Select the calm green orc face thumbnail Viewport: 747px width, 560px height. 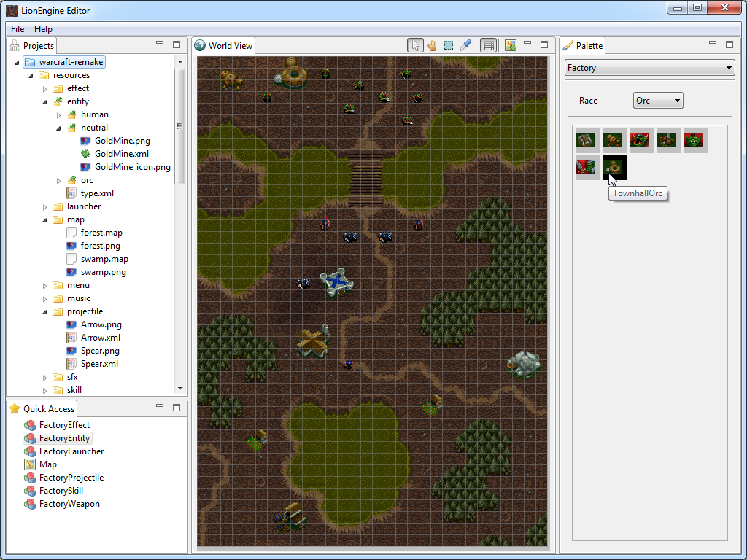pos(696,141)
